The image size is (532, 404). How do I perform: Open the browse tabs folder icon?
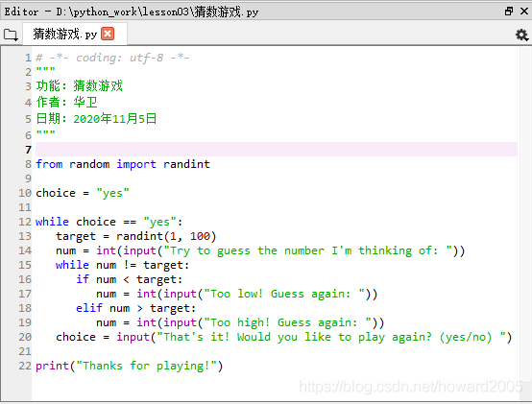(11, 35)
